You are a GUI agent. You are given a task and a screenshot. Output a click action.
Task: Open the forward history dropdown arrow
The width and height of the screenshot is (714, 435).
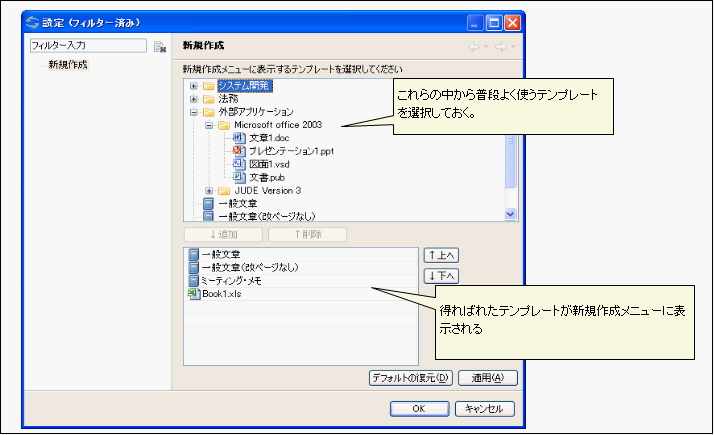(x=513, y=46)
